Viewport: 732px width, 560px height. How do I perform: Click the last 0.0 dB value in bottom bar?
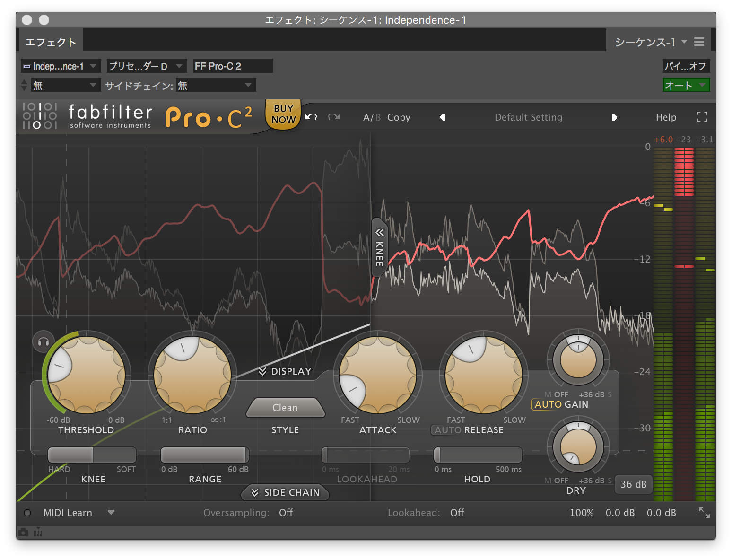pyautogui.click(x=661, y=513)
